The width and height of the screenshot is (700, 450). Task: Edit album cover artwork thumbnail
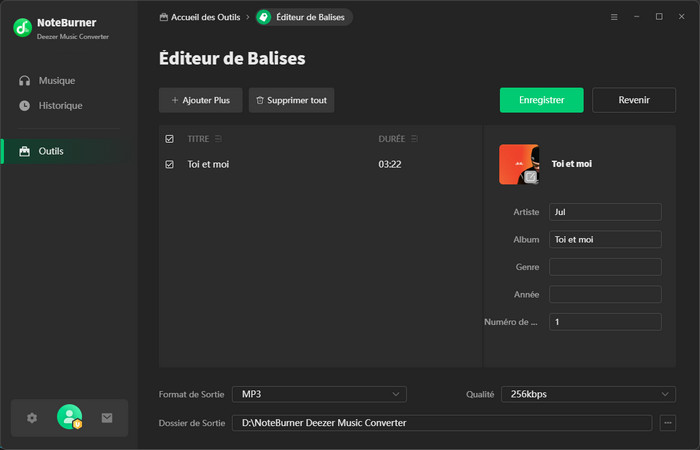click(x=519, y=164)
